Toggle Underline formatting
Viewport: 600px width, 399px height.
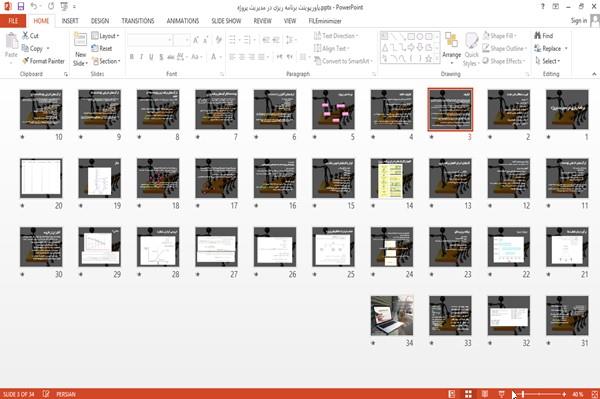(x=151, y=57)
